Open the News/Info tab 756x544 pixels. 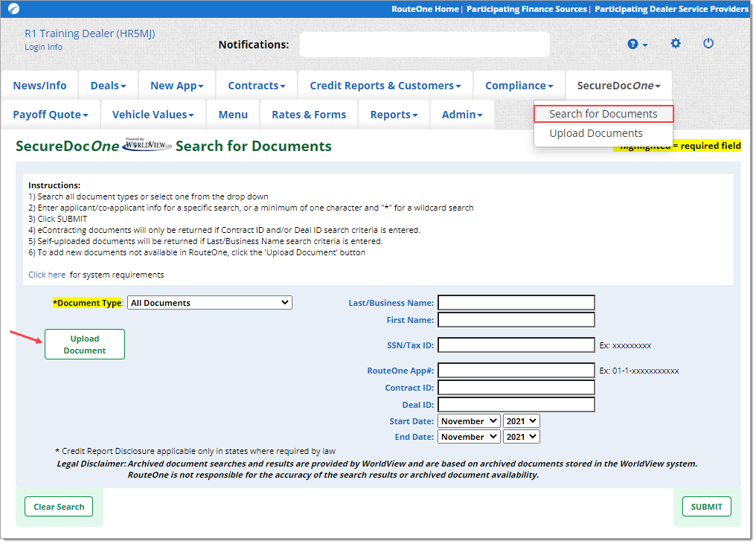(x=39, y=86)
